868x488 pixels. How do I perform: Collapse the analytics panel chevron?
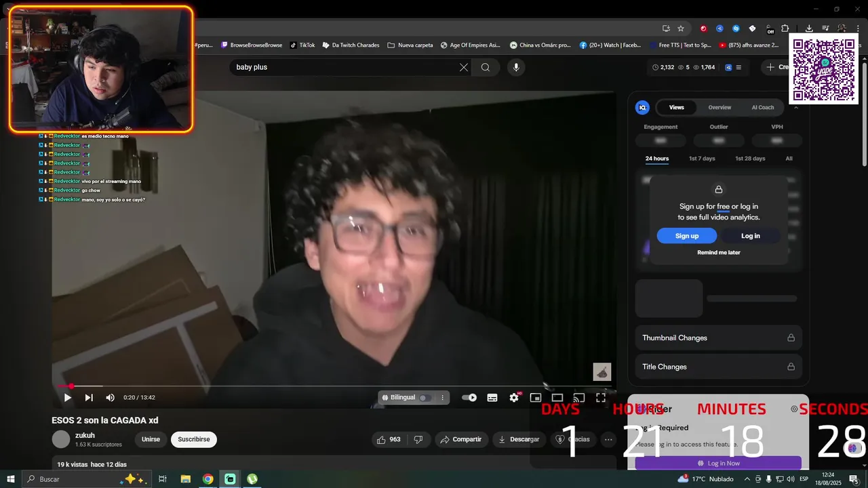[x=796, y=107]
